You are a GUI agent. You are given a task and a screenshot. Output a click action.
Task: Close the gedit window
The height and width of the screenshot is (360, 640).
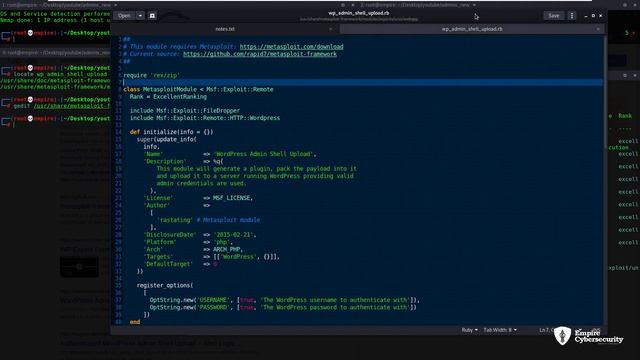coord(600,16)
